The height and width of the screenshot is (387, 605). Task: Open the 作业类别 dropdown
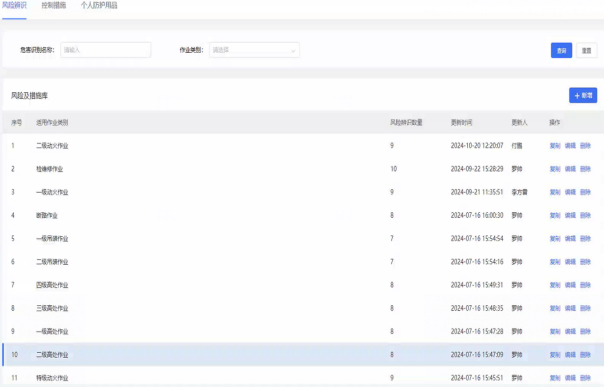pos(254,50)
